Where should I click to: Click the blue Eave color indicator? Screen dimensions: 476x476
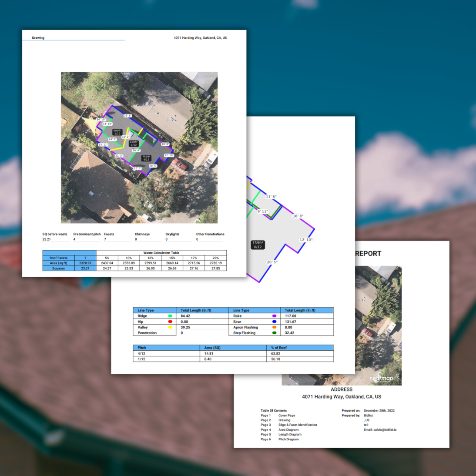tap(274, 322)
